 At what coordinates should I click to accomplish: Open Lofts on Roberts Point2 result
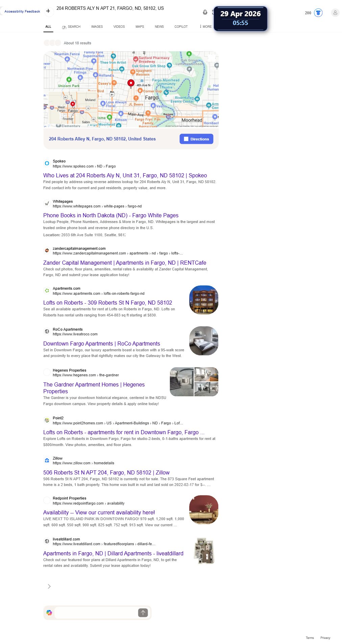(x=124, y=432)
